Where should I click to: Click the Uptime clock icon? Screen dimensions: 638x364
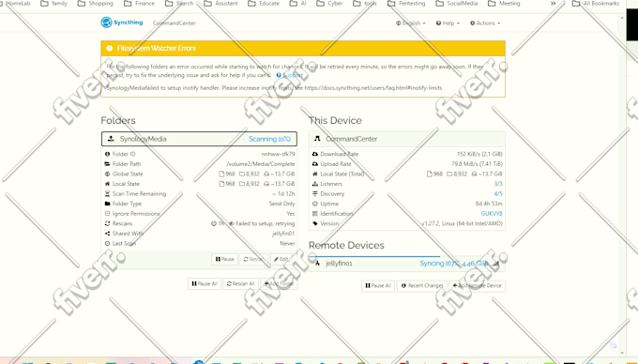(x=315, y=204)
